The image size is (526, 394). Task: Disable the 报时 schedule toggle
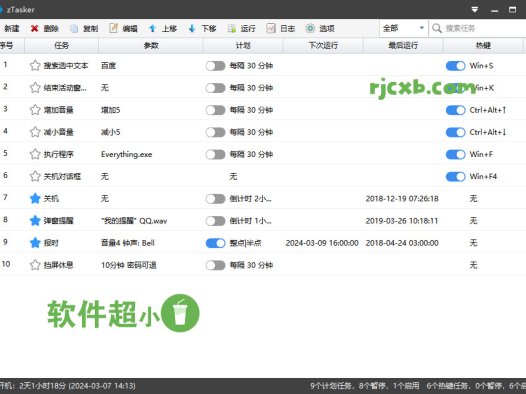(x=215, y=243)
